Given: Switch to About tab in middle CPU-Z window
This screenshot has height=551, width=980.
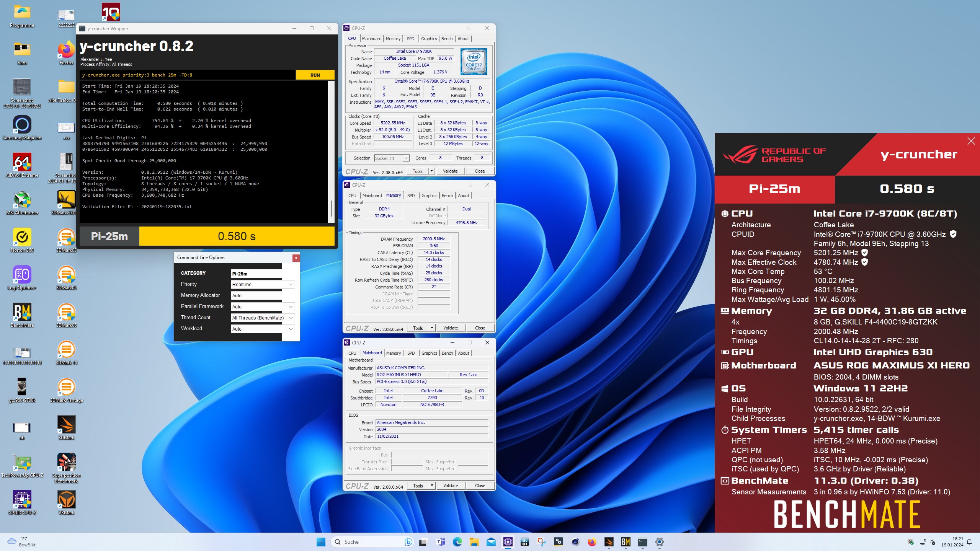Looking at the screenshot, I should 463,196.
